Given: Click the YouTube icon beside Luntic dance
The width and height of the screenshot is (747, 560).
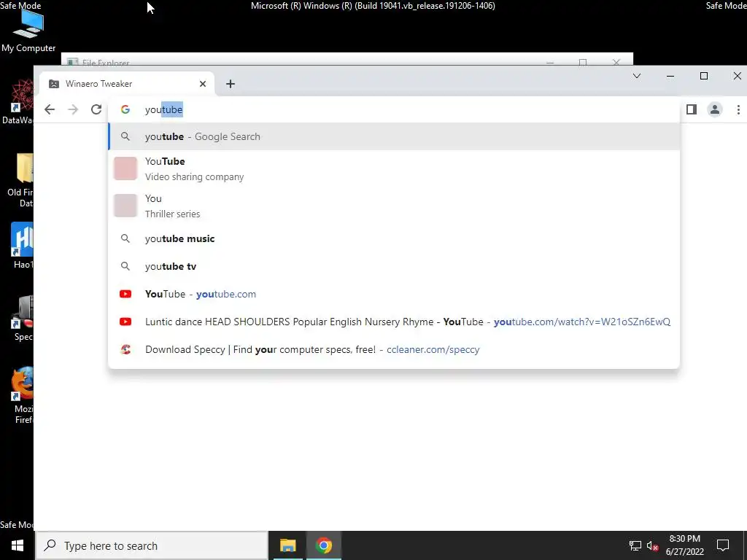Looking at the screenshot, I should tap(125, 322).
